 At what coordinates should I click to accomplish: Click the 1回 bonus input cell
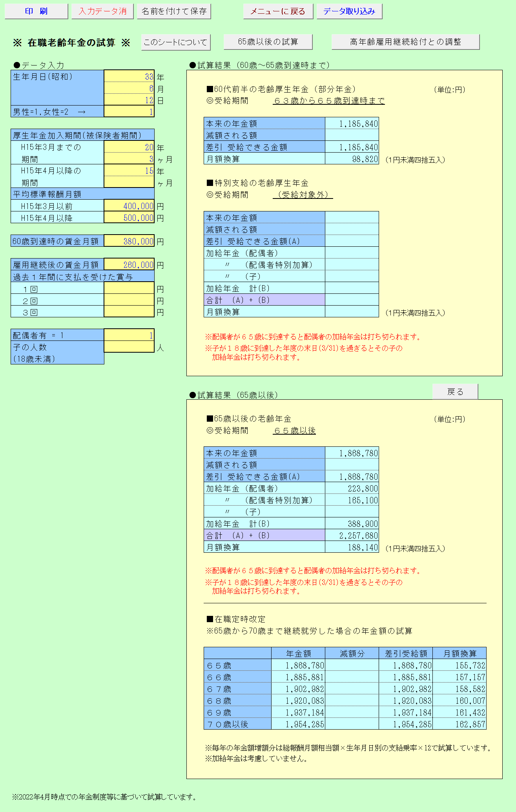[129, 288]
